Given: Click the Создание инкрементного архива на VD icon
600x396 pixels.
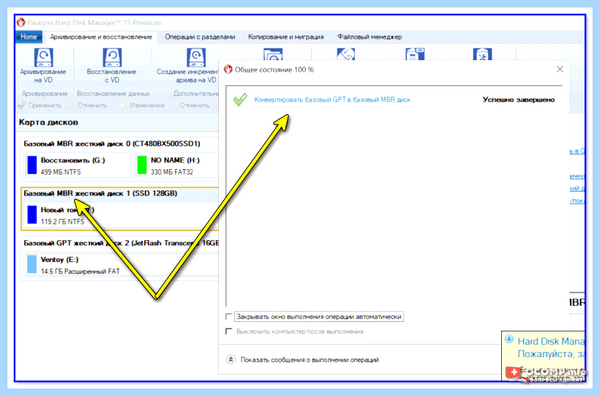Looking at the screenshot, I should (196, 57).
